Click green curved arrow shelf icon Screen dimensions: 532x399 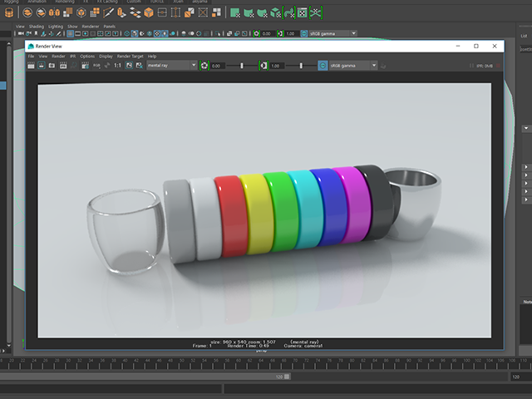(x=289, y=13)
